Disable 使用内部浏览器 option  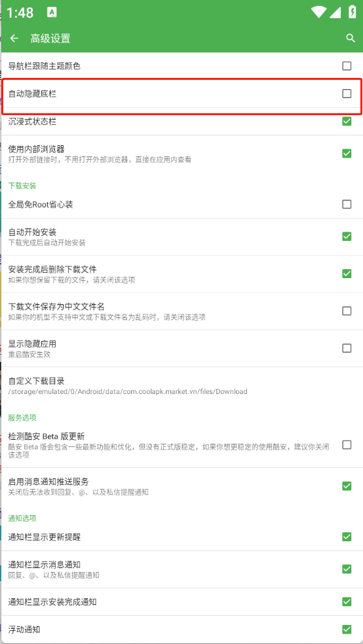[347, 154]
